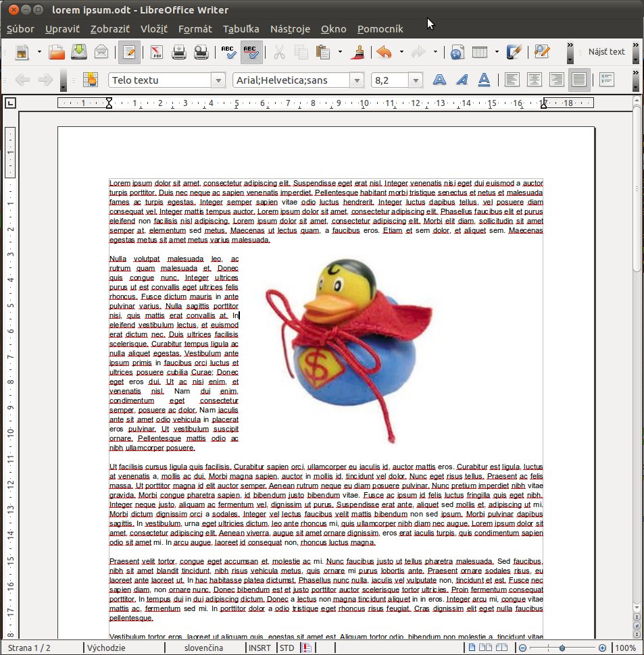Open the Telo textu paragraph style dropdown
The image size is (644, 655).
218,80
